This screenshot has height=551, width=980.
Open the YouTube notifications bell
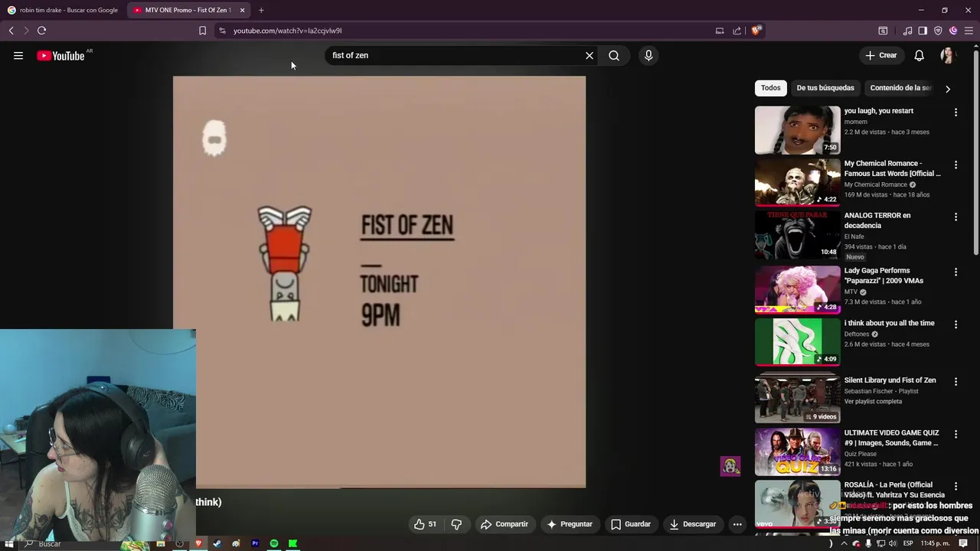pyautogui.click(x=920, y=55)
